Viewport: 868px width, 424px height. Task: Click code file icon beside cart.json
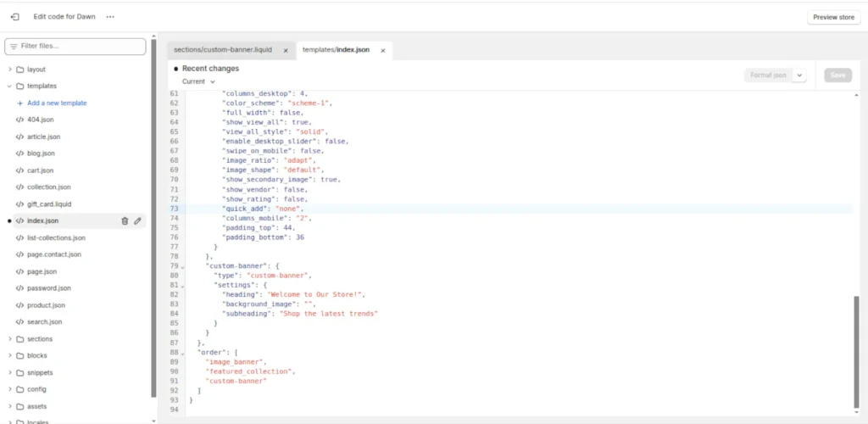click(x=20, y=170)
